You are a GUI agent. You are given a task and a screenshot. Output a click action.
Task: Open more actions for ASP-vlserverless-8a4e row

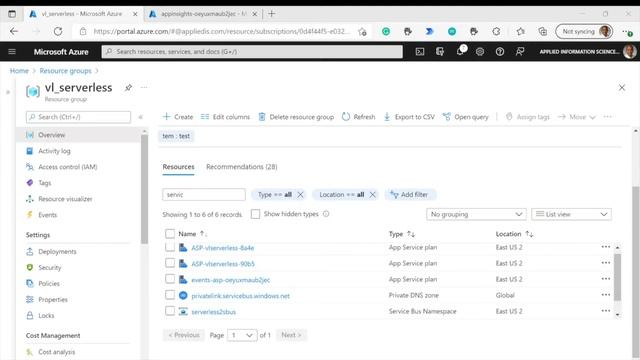pos(606,247)
